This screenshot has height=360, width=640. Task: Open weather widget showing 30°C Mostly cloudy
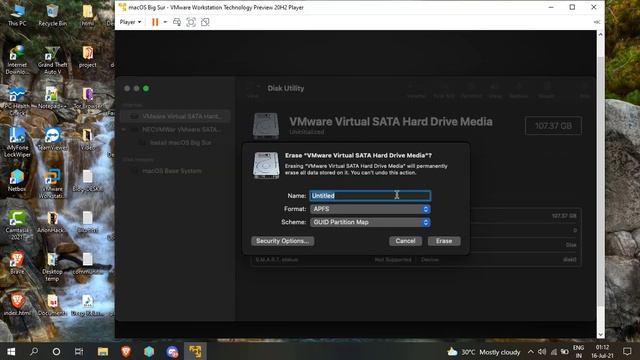(x=484, y=351)
